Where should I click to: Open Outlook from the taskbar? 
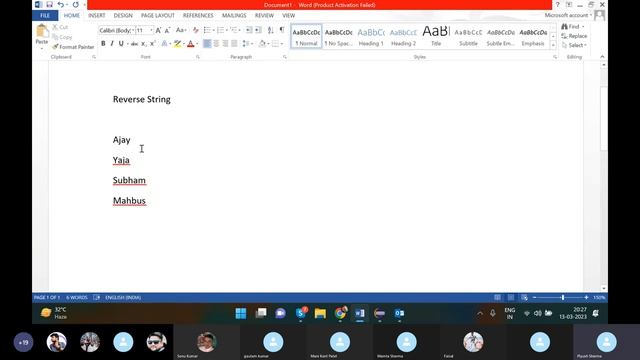point(400,313)
